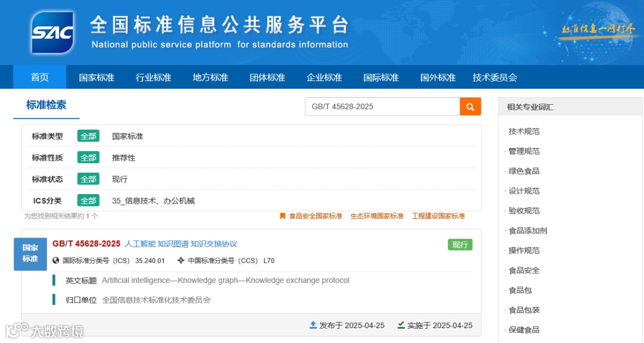The image size is (644, 343).
Task: Click ICS number 35.240.01
Action: tap(150, 261)
